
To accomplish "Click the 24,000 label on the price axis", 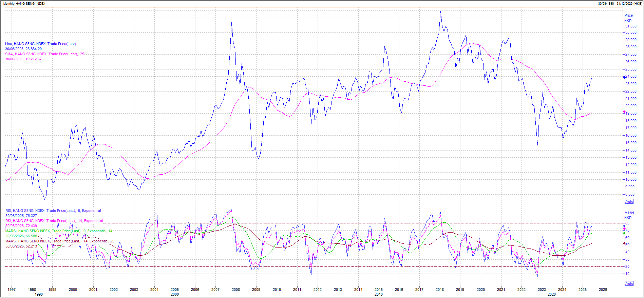I will click(631, 77).
